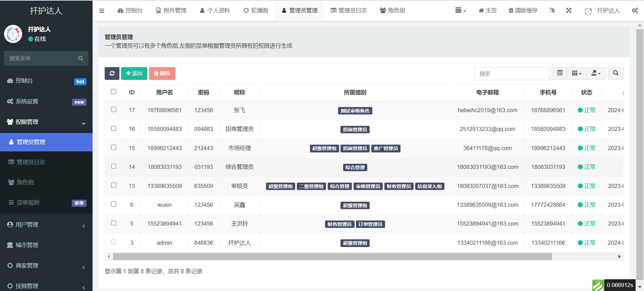Open 角色组 in the sidebar menu
This screenshot has height=291, width=644.
[x=25, y=182]
